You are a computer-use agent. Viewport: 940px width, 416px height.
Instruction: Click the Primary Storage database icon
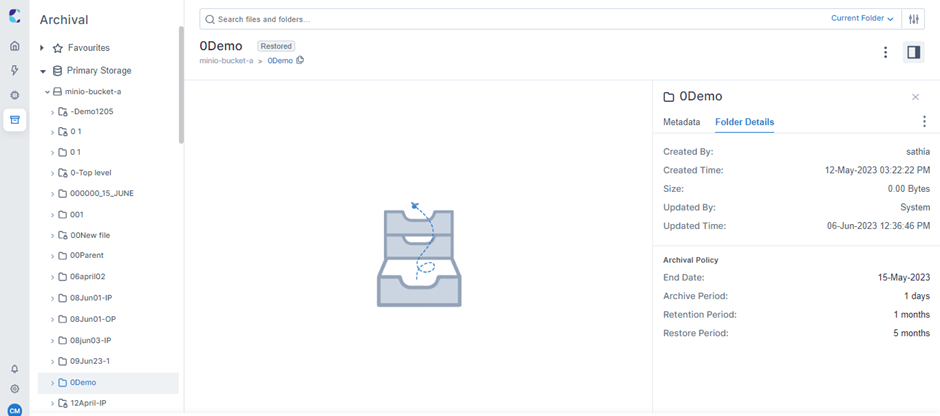[58, 71]
